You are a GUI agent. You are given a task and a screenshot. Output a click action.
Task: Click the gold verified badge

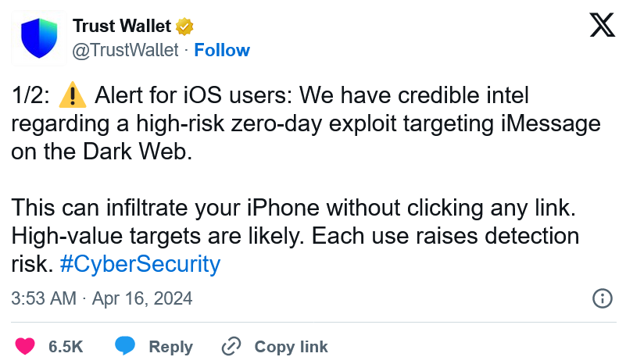coord(184,27)
